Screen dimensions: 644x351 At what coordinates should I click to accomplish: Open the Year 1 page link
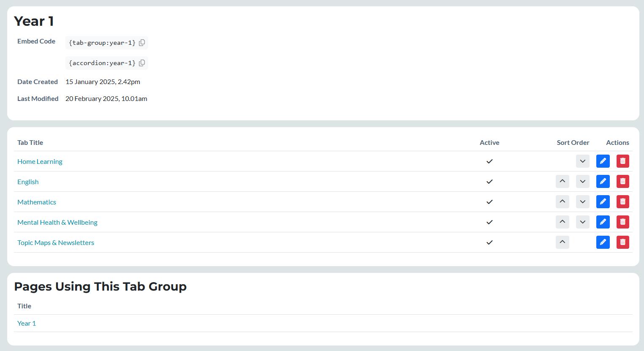[x=27, y=323]
